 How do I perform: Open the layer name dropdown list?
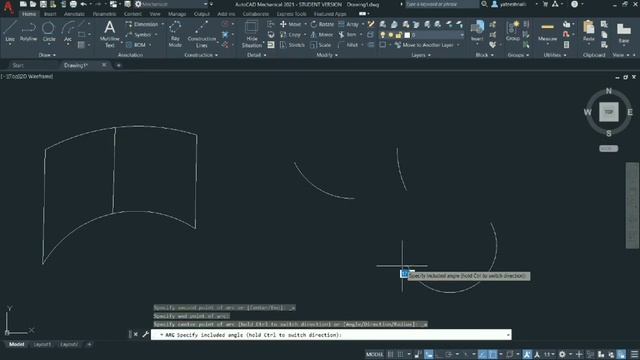[x=462, y=35]
